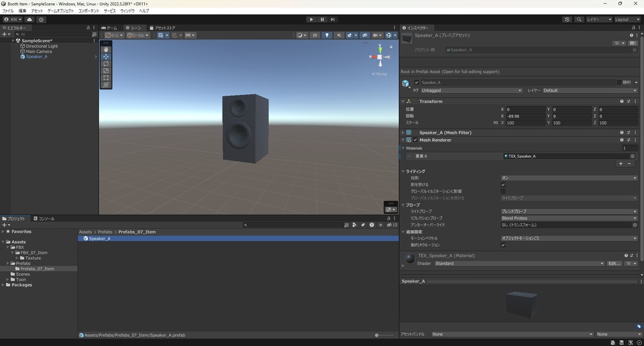
Task: Select the Rect transform tool
Action: (x=106, y=78)
